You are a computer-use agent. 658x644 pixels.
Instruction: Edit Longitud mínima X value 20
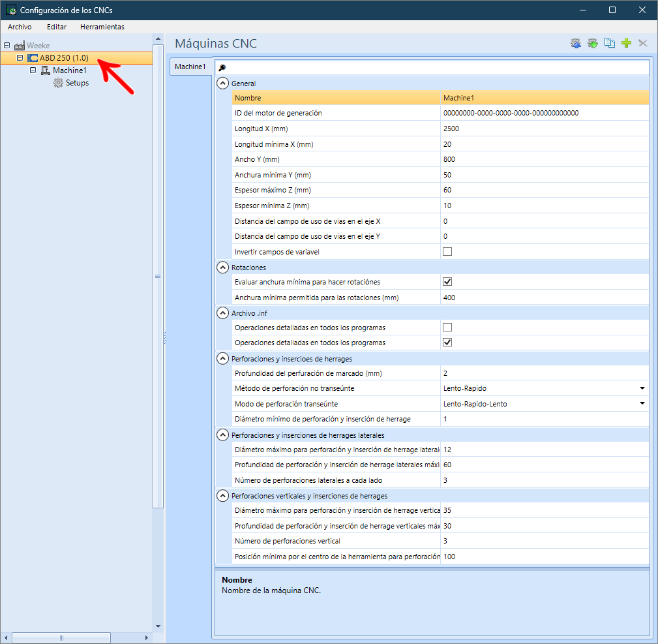545,144
